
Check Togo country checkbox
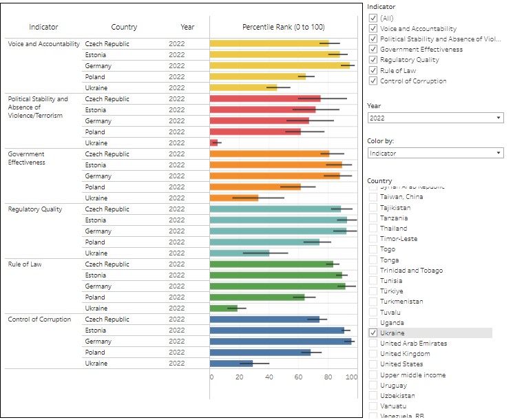[x=373, y=249]
